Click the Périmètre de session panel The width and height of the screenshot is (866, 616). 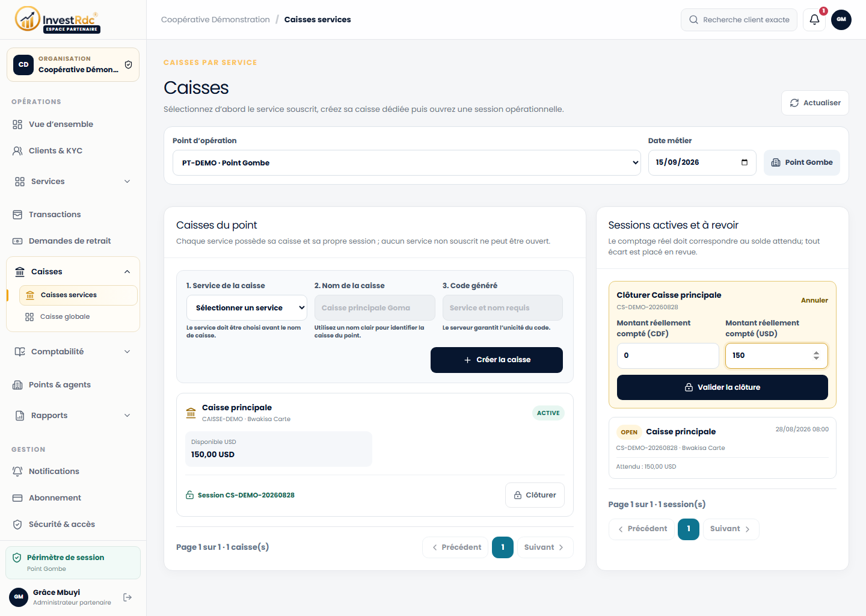pos(73,562)
